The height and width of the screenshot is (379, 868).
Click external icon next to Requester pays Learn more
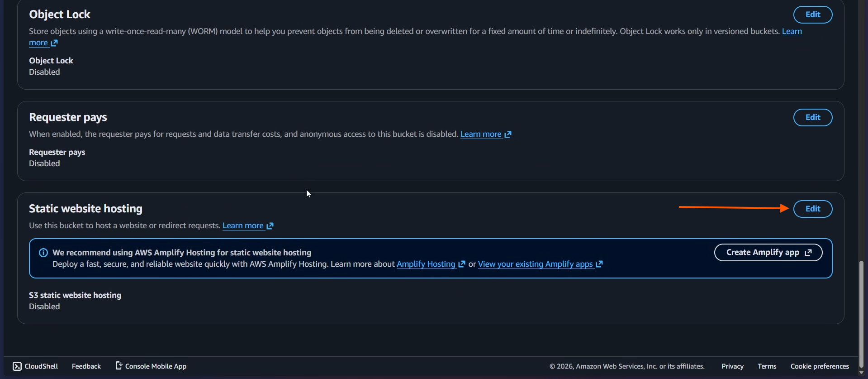tap(508, 134)
